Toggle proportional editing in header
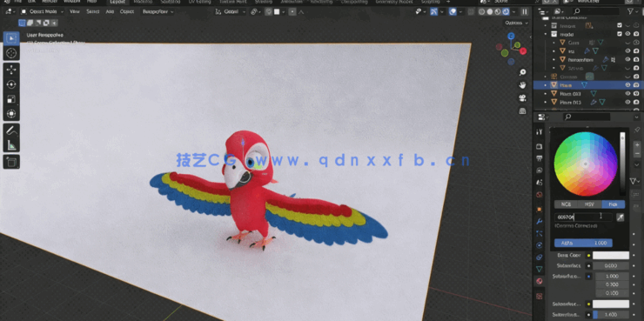The image size is (644, 321). point(292,11)
